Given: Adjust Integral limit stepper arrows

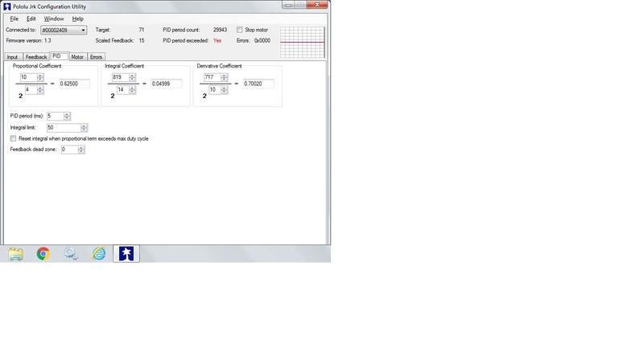Looking at the screenshot, I should click(85, 128).
